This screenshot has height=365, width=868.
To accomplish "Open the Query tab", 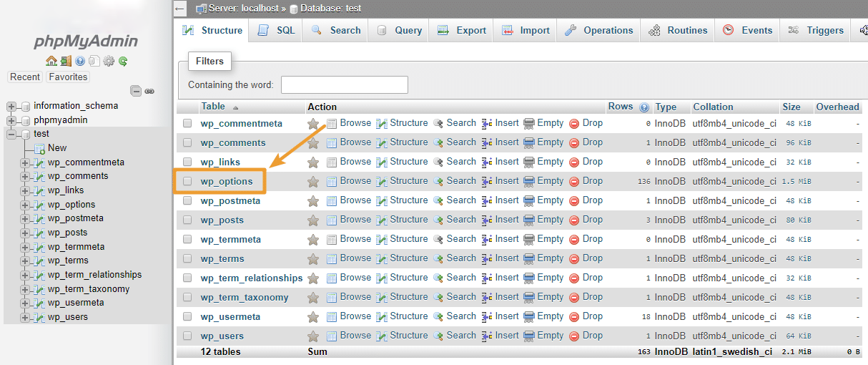I will point(399,31).
